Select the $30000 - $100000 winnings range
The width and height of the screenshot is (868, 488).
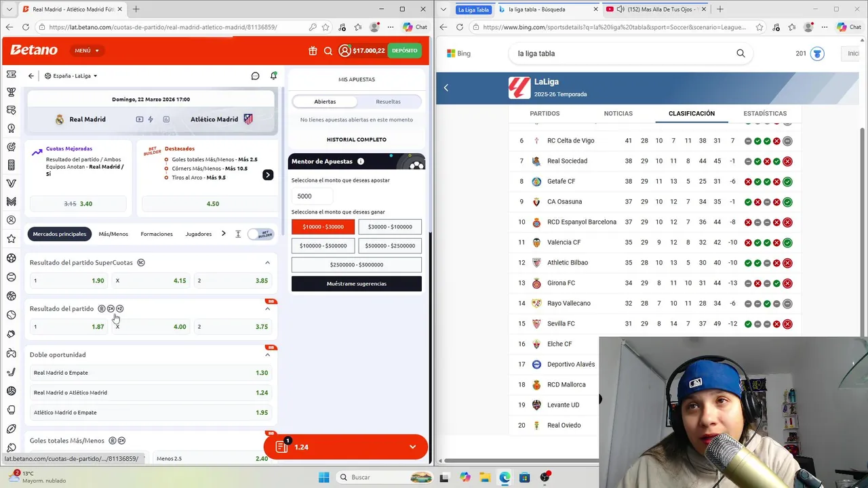[390, 226]
